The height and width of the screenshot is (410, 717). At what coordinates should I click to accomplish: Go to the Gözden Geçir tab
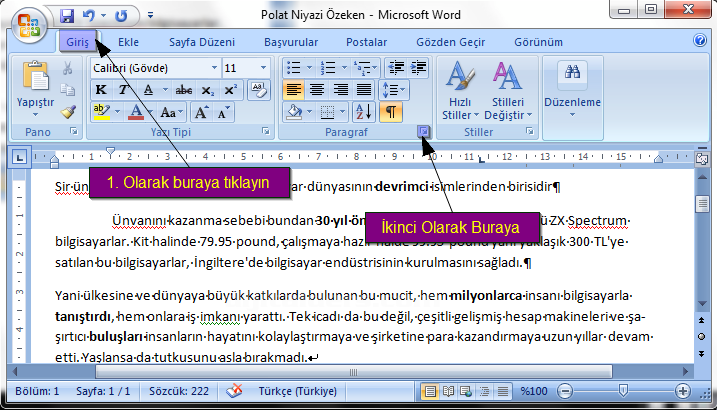tap(450, 42)
